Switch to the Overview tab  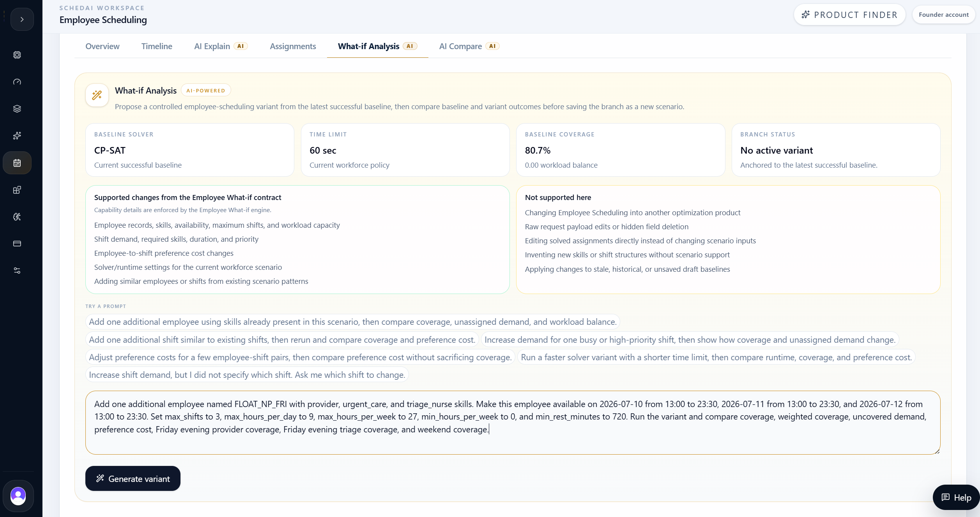[x=103, y=46]
